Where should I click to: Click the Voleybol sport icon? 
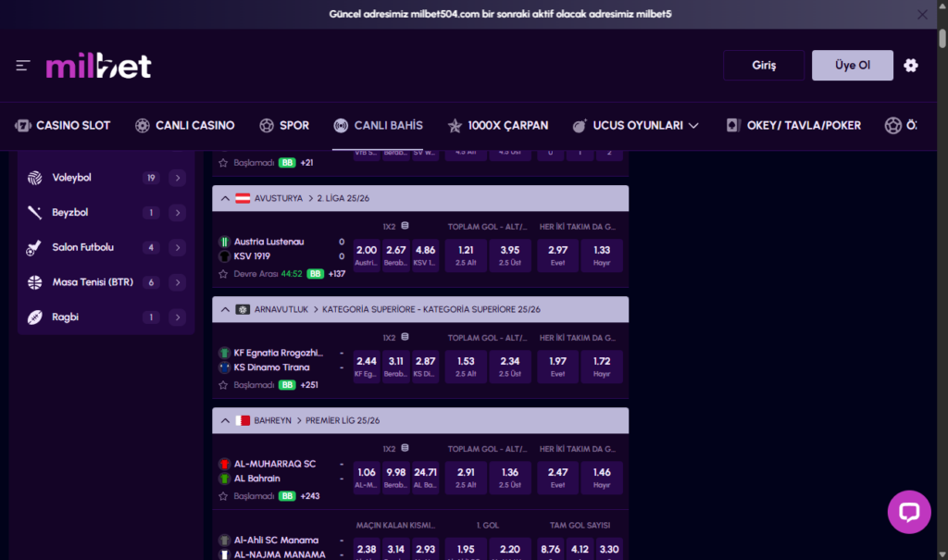[x=34, y=178]
